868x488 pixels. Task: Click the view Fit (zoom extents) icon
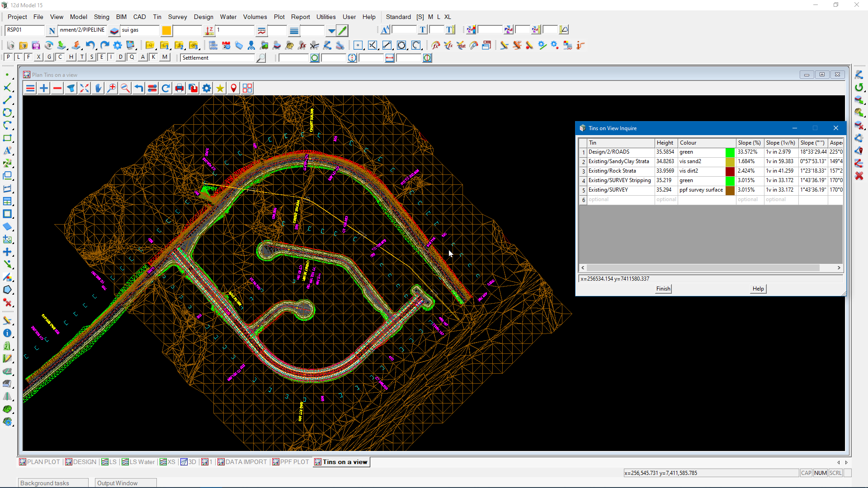click(x=85, y=88)
